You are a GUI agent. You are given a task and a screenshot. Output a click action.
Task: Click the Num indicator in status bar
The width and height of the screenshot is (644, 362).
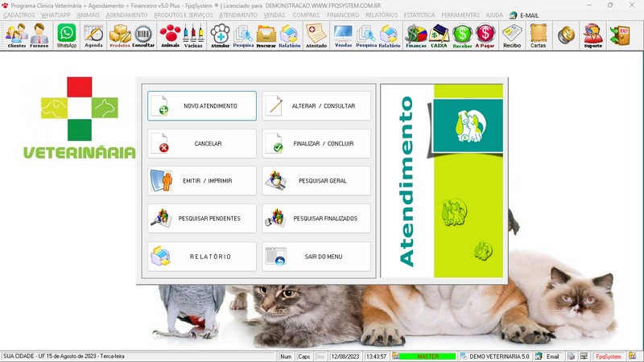tap(286, 356)
